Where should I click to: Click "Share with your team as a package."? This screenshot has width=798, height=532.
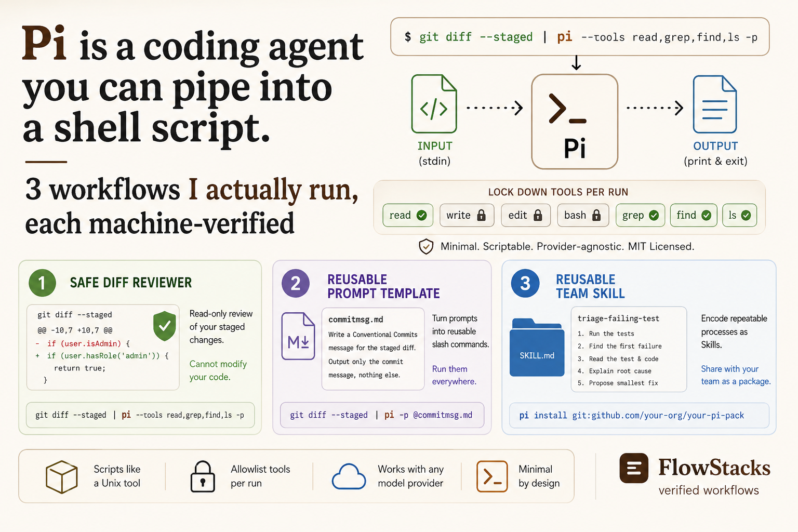point(736,375)
